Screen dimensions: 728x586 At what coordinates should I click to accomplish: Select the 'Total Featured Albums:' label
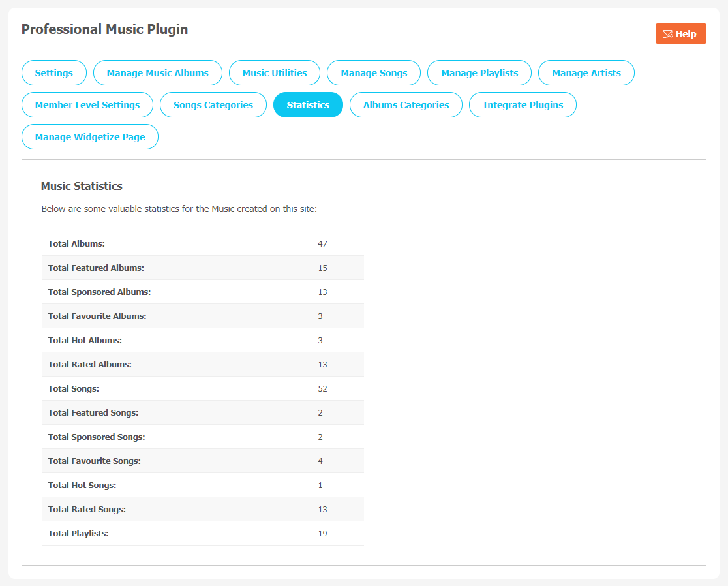click(x=96, y=268)
